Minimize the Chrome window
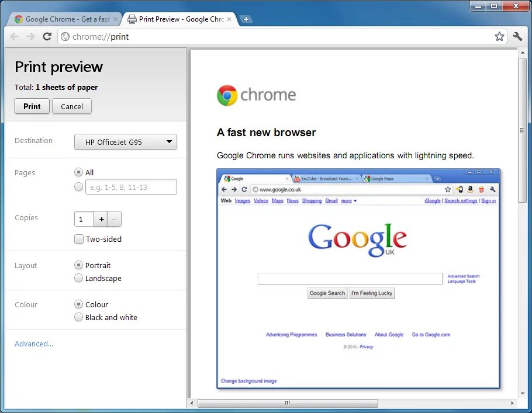The image size is (532, 413). (478, 6)
